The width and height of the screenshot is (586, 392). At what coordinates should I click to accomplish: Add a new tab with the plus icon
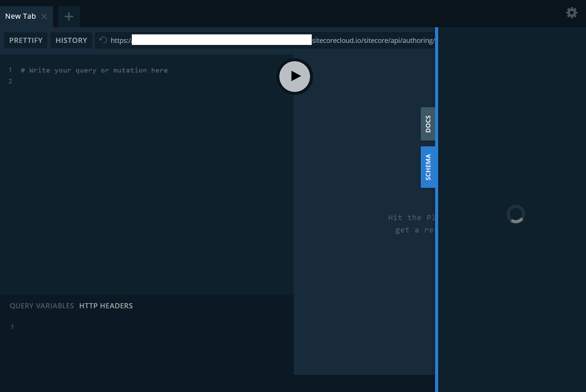[x=69, y=16]
